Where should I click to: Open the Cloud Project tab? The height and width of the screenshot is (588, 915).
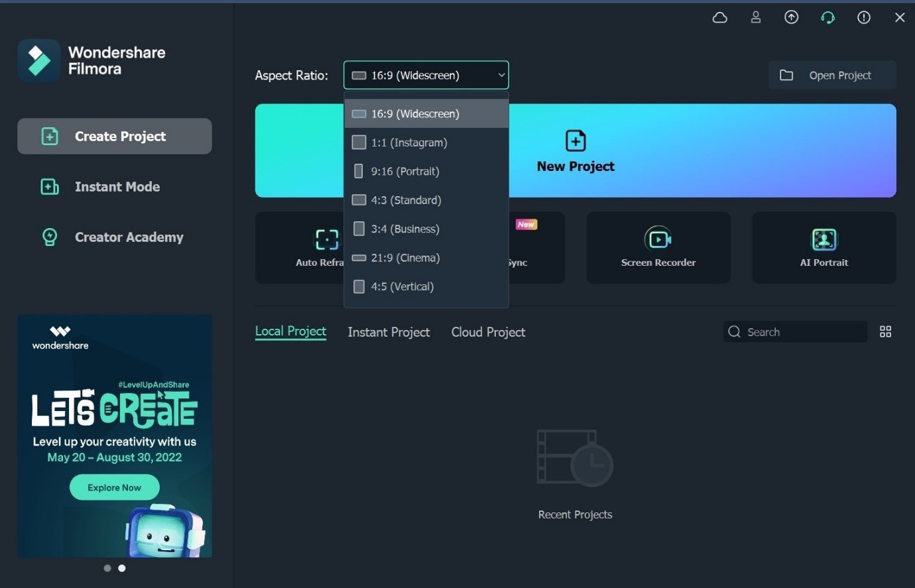[x=488, y=332]
